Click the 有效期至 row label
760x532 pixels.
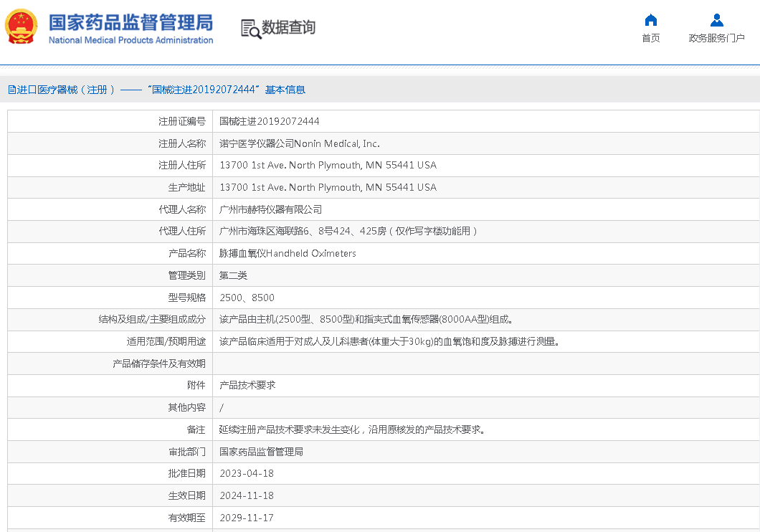186,518
